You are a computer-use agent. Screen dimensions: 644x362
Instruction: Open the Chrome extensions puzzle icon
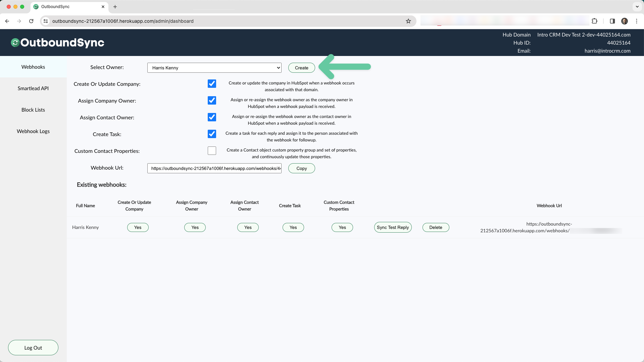pyautogui.click(x=595, y=21)
